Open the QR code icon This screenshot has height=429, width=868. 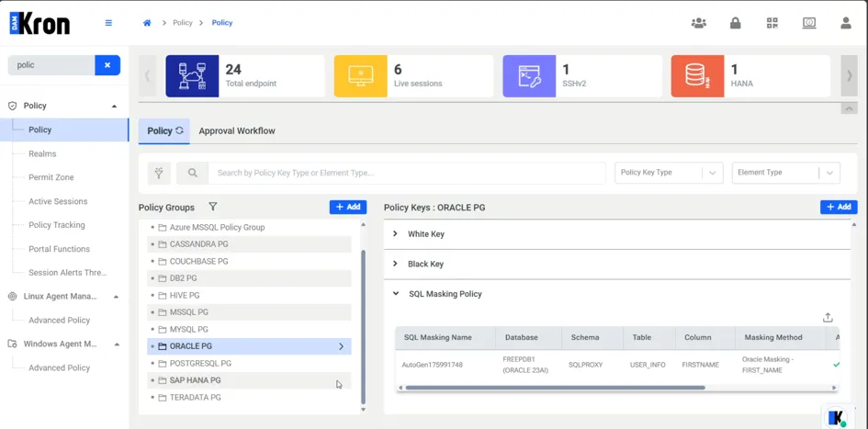[772, 23]
